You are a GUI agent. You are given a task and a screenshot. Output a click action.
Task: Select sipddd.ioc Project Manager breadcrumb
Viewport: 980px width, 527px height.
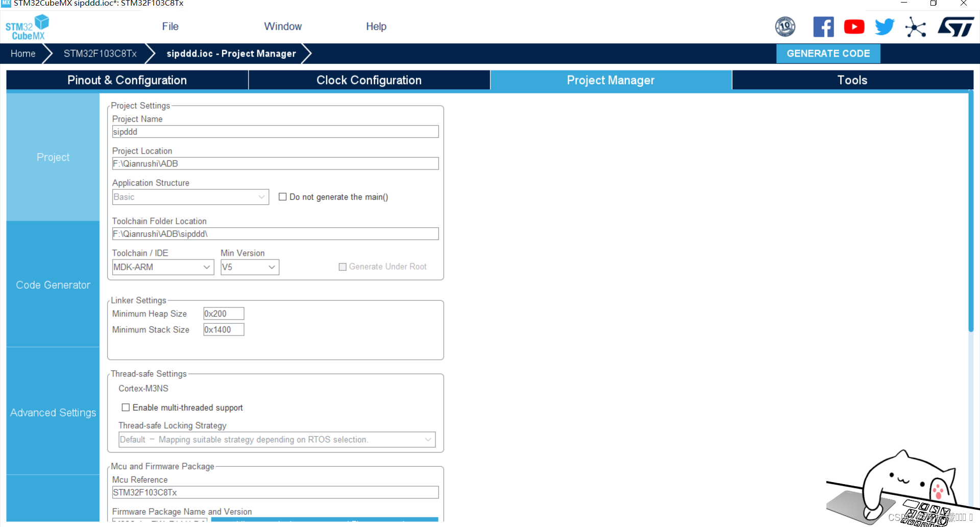(231, 54)
